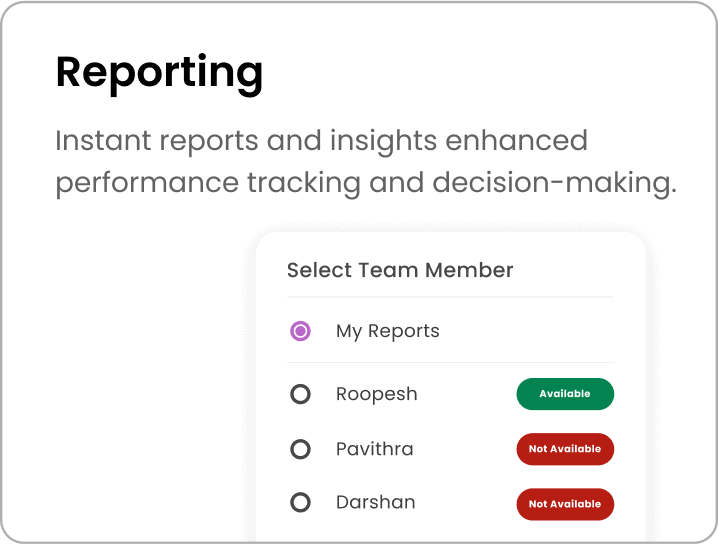
Task: Click the green Available badge
Action: 565,394
